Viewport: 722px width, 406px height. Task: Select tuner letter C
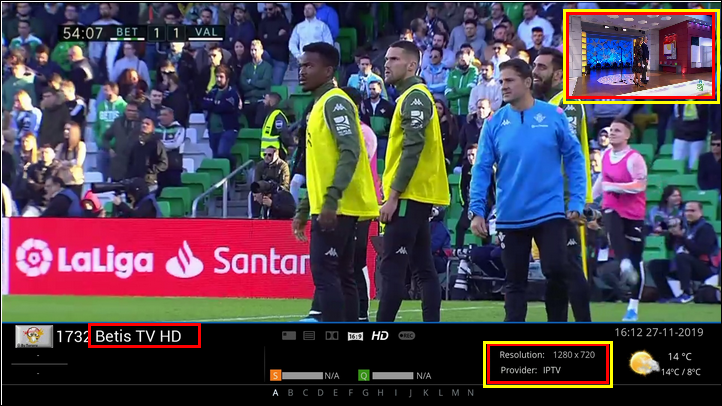tap(305, 393)
